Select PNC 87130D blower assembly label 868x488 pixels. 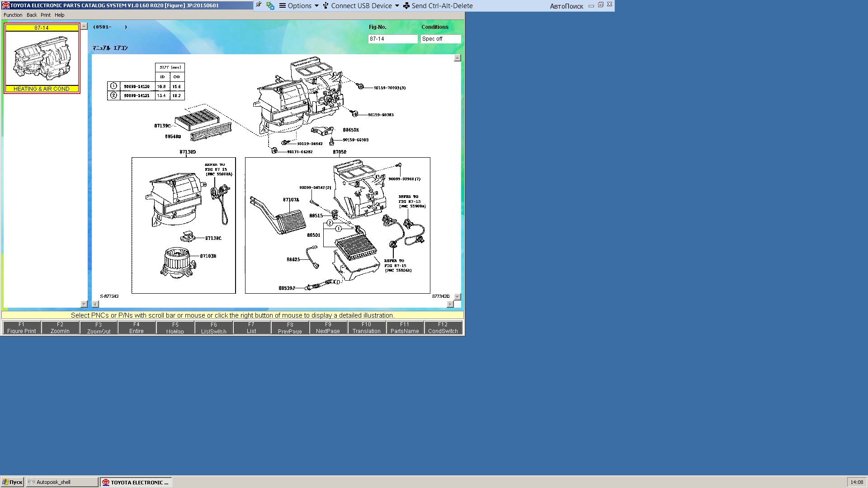tap(188, 152)
